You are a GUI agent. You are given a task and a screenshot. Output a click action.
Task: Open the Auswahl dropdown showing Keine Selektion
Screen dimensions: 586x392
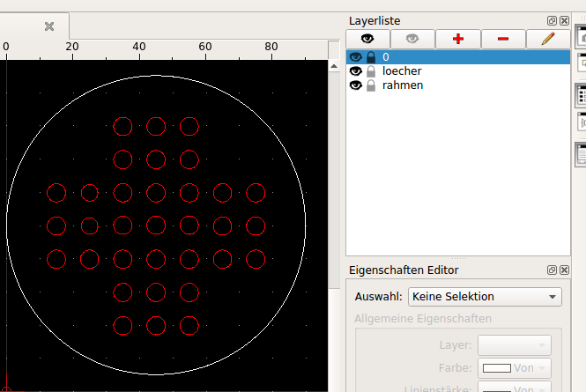pos(485,297)
